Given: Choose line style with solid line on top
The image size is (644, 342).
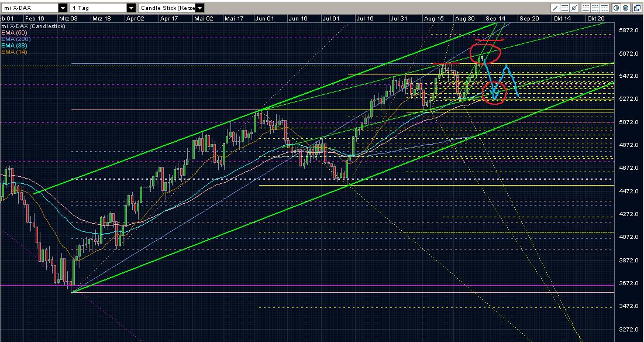Looking at the screenshot, I should [605, 8].
